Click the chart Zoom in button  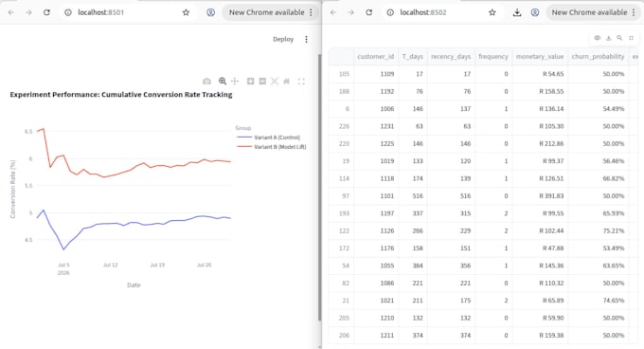pos(250,82)
